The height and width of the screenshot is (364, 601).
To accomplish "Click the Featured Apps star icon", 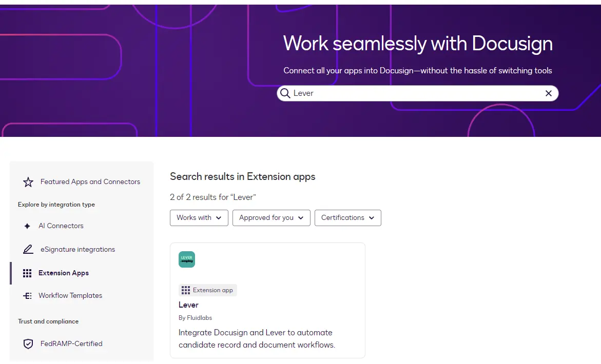I will (28, 182).
